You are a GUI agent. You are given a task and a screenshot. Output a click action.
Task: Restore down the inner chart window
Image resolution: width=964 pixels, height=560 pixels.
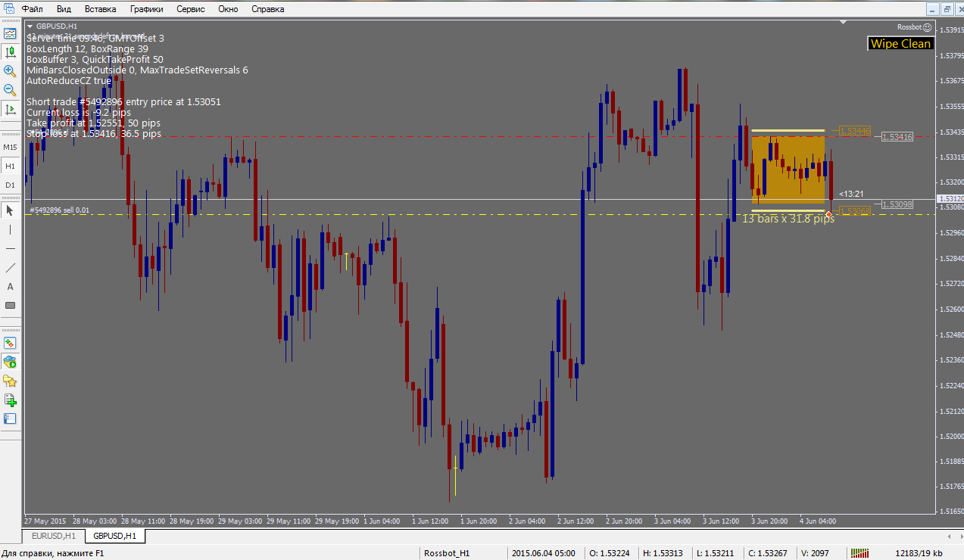coord(946,9)
